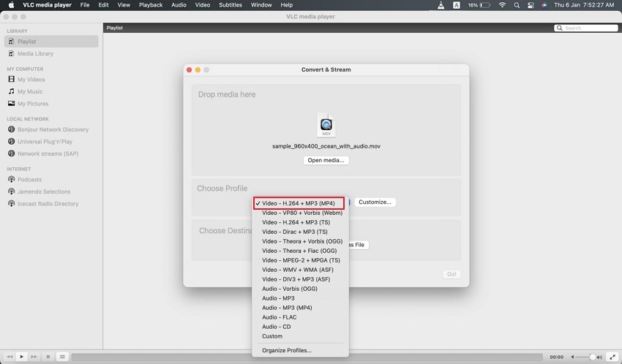
Task: Open the View menu
Action: tap(124, 5)
